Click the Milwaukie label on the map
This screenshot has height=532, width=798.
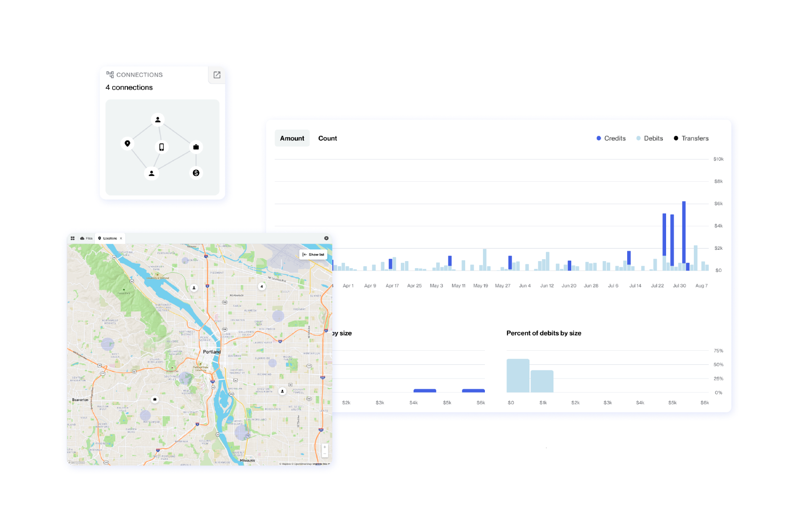click(247, 460)
